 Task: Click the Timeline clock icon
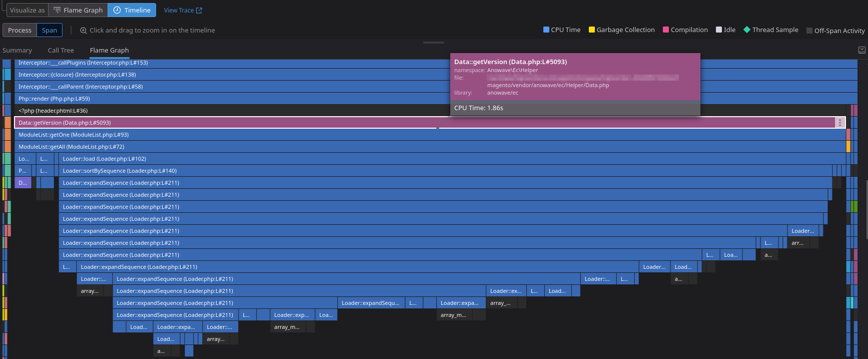click(x=117, y=11)
